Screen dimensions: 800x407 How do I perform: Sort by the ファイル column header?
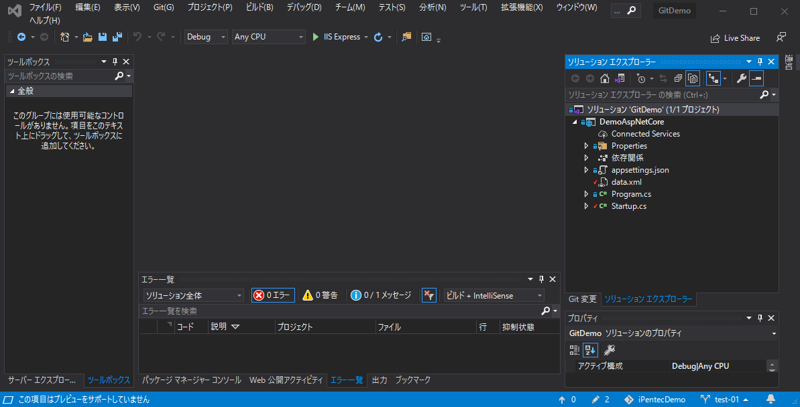point(425,327)
